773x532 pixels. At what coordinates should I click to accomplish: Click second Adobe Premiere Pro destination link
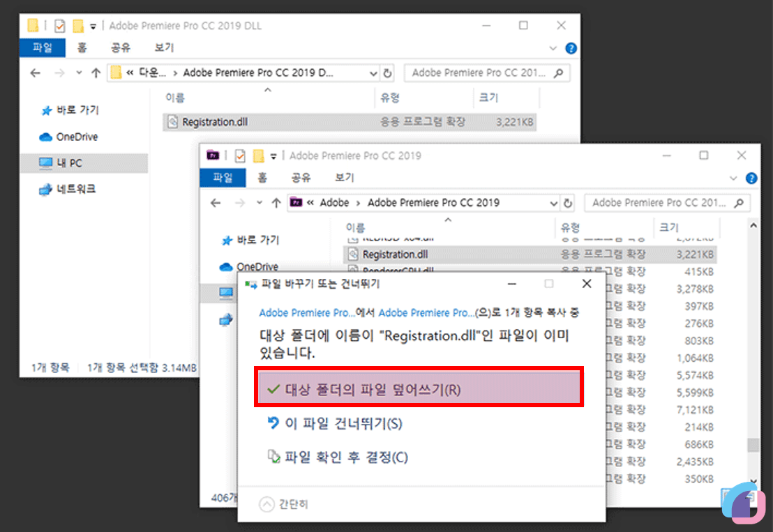coord(426,313)
